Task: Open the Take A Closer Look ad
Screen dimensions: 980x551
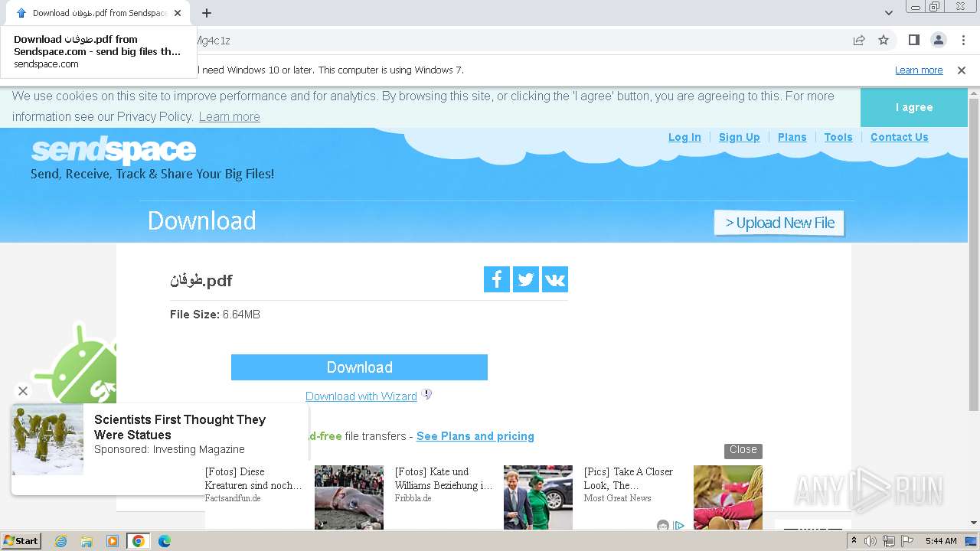Action: 629,478
